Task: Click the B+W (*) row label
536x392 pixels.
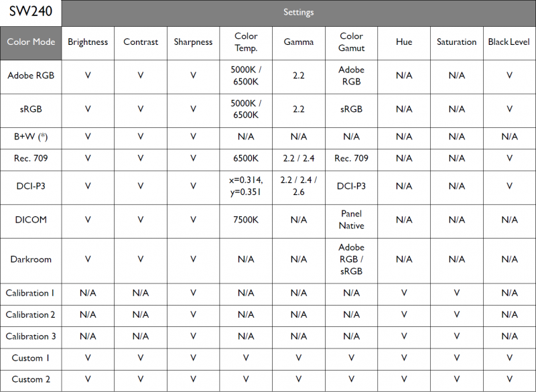Action: pos(31,137)
